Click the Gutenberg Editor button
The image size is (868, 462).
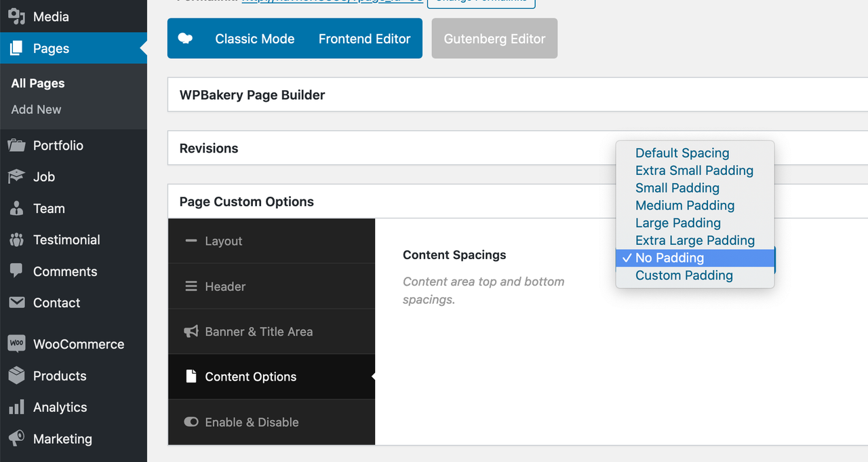pos(494,39)
